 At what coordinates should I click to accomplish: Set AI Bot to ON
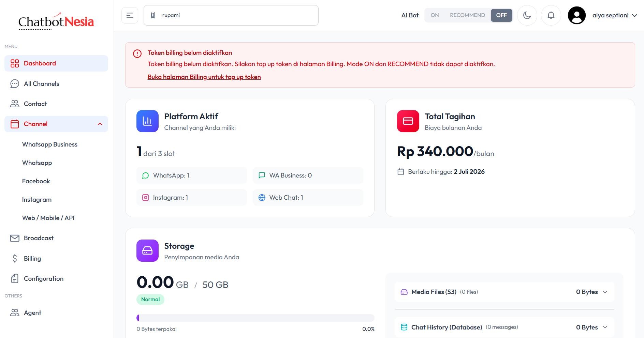[435, 15]
